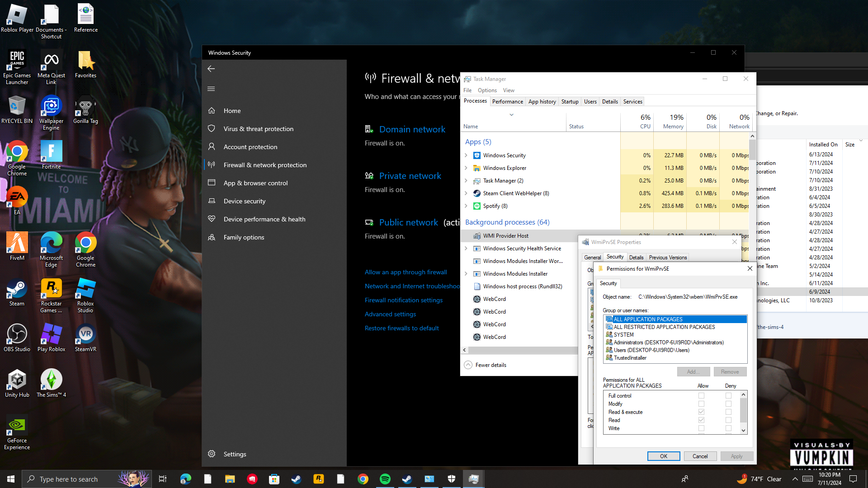Check the Allow box for Write
This screenshot has width=868, height=488.
click(x=701, y=428)
